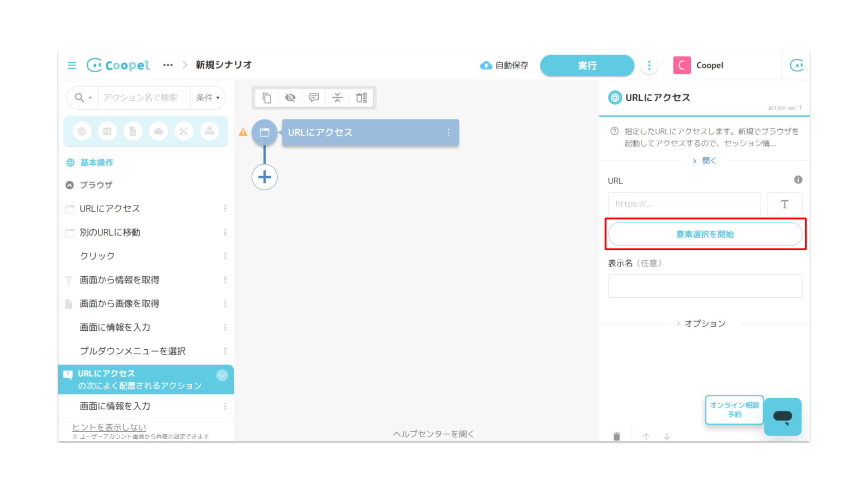Click 要素選択を開始 button
This screenshot has height=488, width=868.
click(705, 234)
